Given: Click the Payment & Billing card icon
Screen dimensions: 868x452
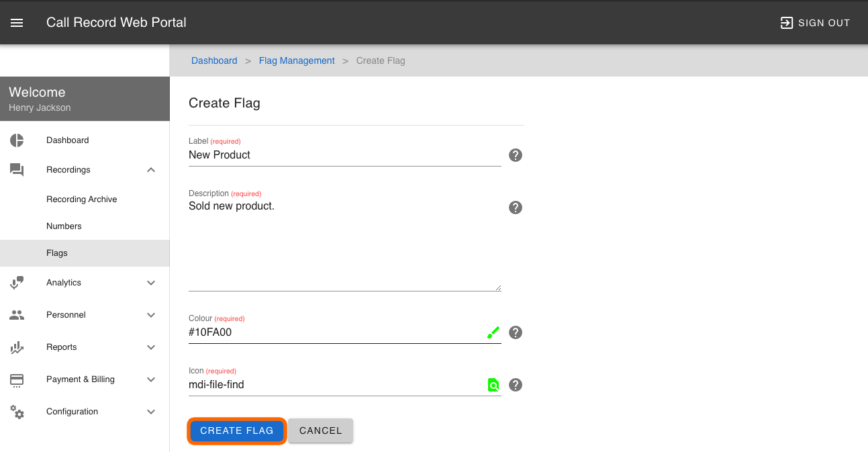Looking at the screenshot, I should (x=17, y=379).
